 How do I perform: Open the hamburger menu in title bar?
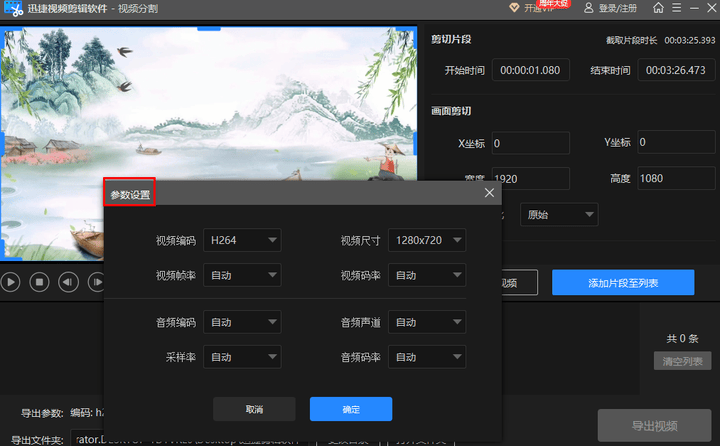(x=676, y=8)
